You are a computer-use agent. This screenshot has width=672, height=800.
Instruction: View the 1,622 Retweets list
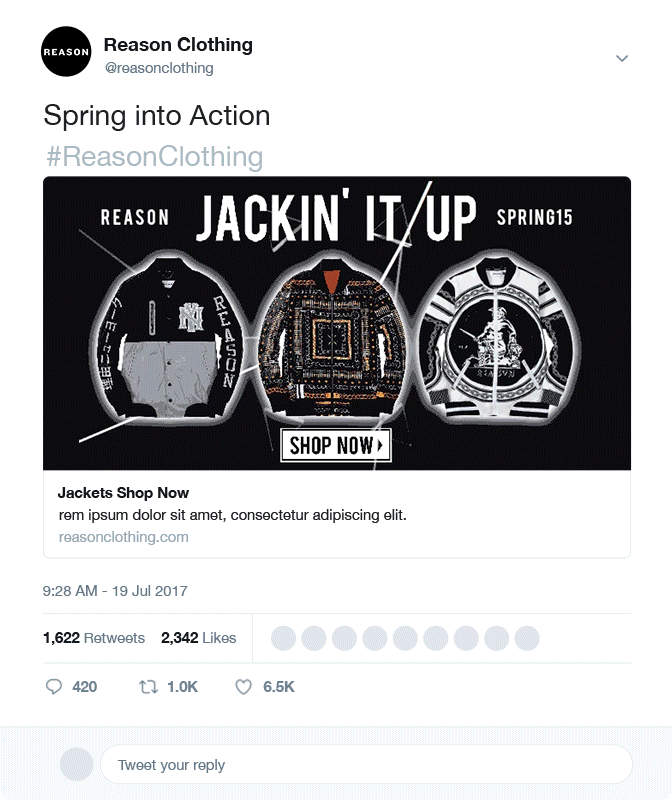pos(94,638)
